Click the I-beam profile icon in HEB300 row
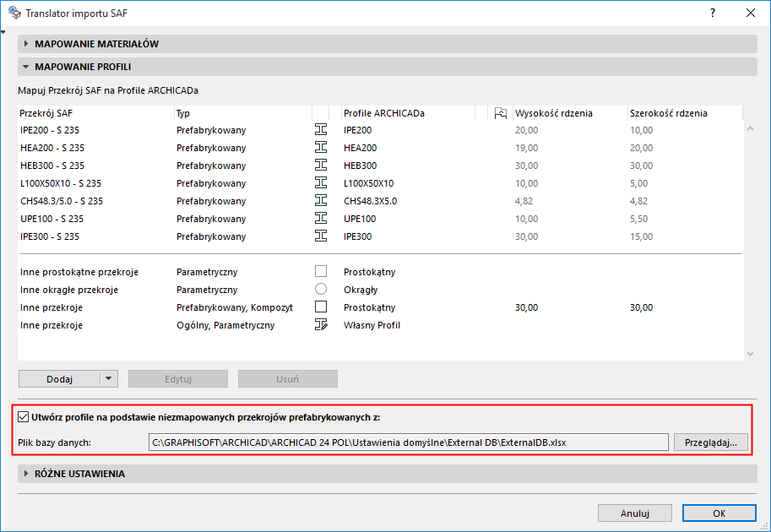This screenshot has width=771, height=532. tap(321, 166)
